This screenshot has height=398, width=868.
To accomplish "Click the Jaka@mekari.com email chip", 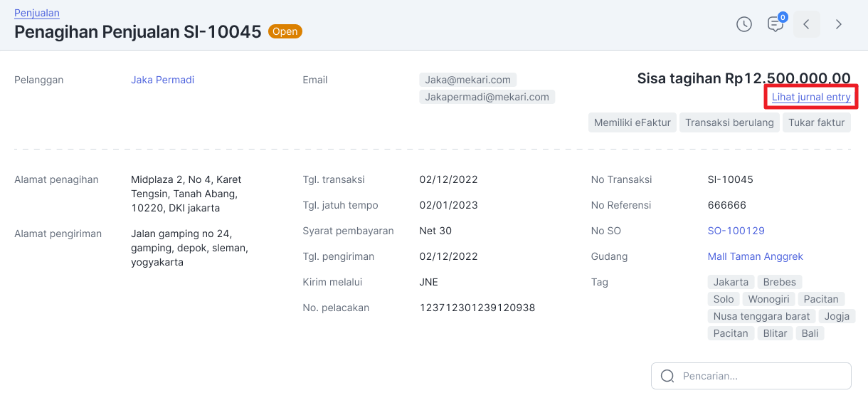I will (467, 80).
